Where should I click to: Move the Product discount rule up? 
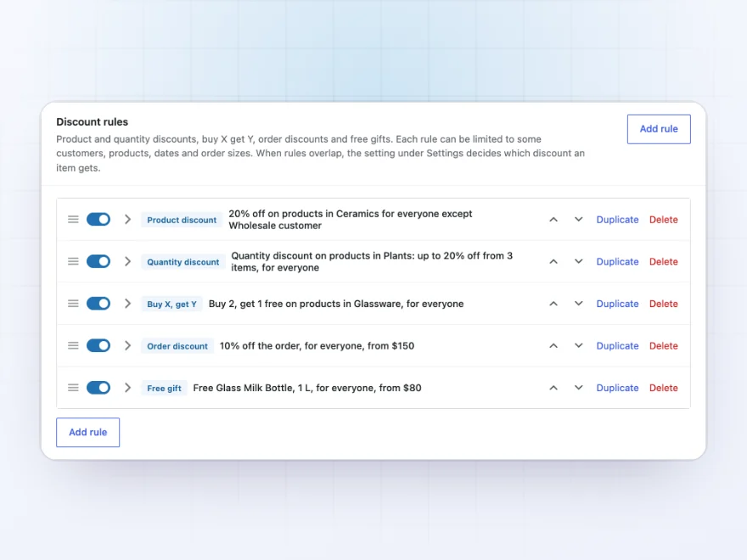(553, 220)
